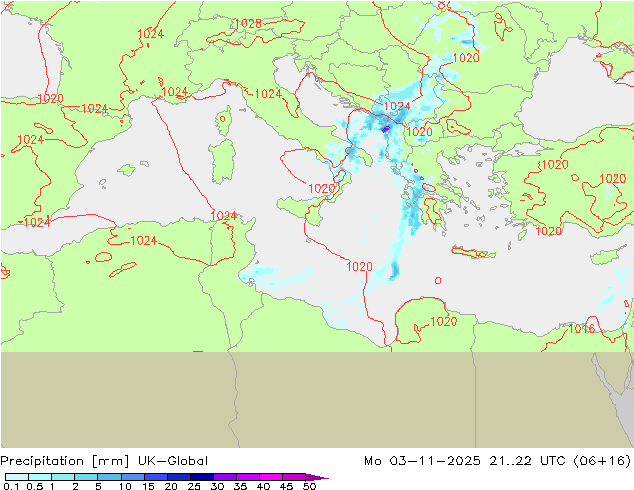The height and width of the screenshot is (490, 634).
Task: Click the legend value label '25'
Action: coord(194,486)
